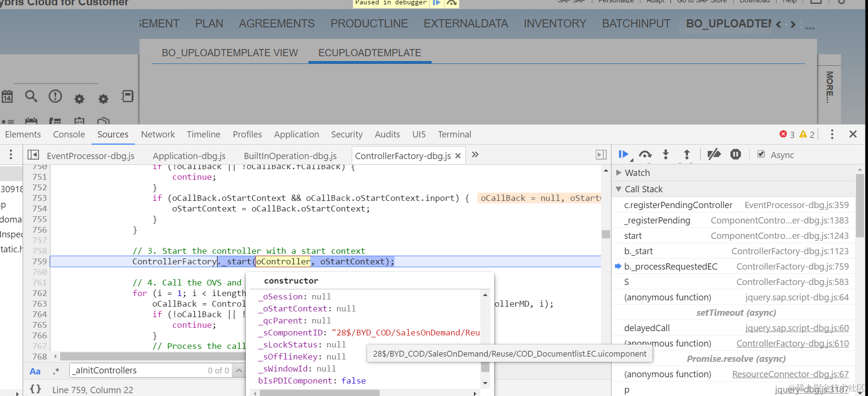This screenshot has width=868, height=396.
Task: Open BuiltInOperation-dbg.js file tab
Action: coord(290,156)
